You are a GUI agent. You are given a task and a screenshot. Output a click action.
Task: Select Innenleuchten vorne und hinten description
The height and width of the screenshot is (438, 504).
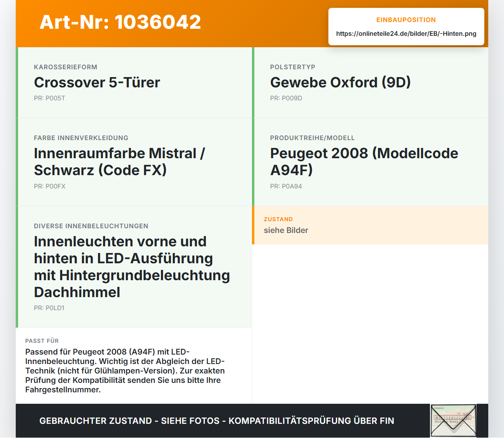coord(132,266)
